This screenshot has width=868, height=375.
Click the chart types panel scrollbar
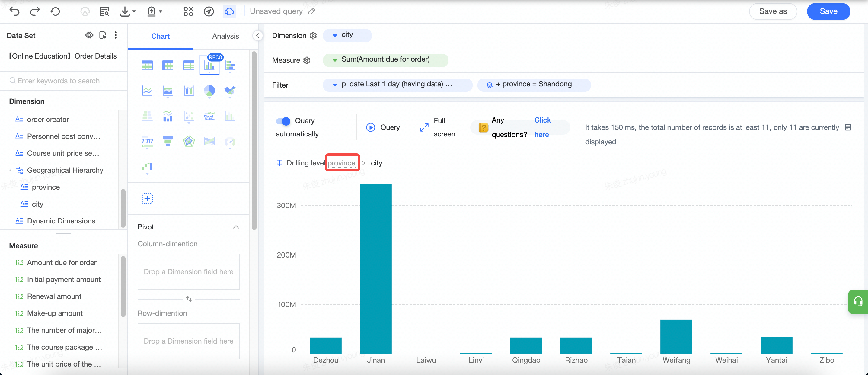coord(254,140)
